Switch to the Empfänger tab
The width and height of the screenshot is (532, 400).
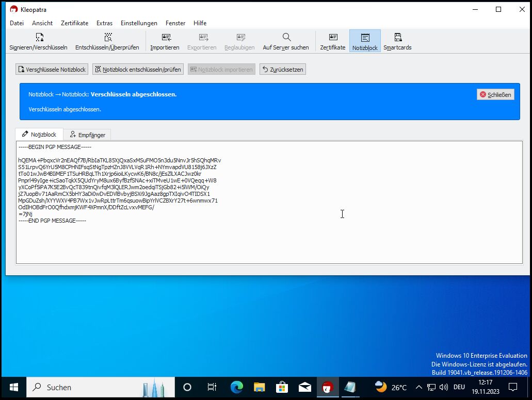[87, 135]
